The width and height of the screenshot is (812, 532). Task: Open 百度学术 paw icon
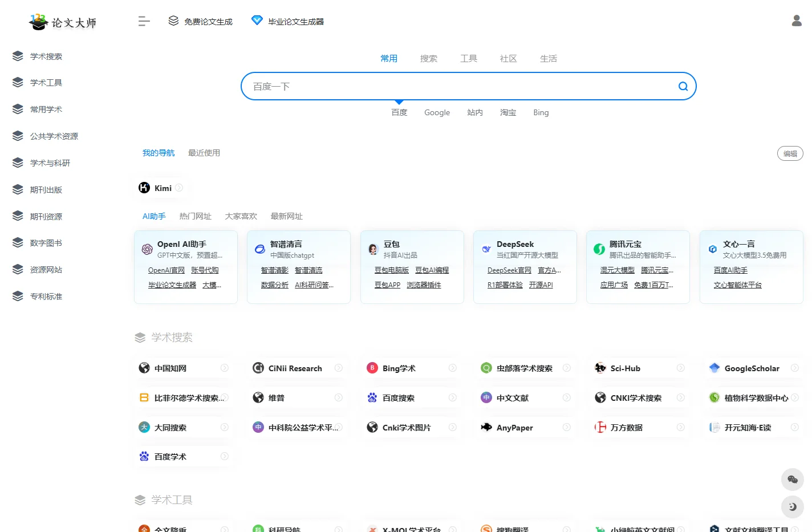(144, 456)
